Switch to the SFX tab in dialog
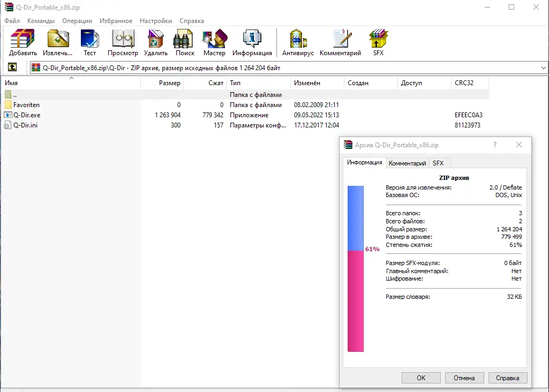The image size is (549, 392). (438, 163)
